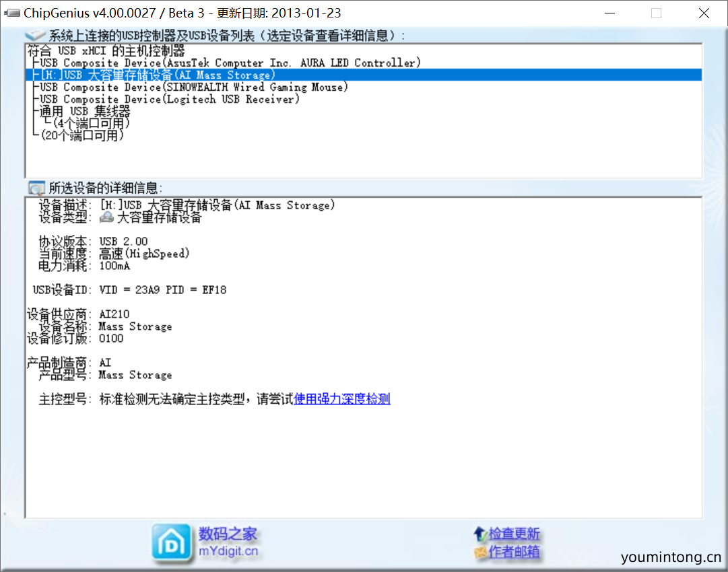The image size is (728, 572).
Task: Click the mass storage device type icon
Action: point(107,217)
